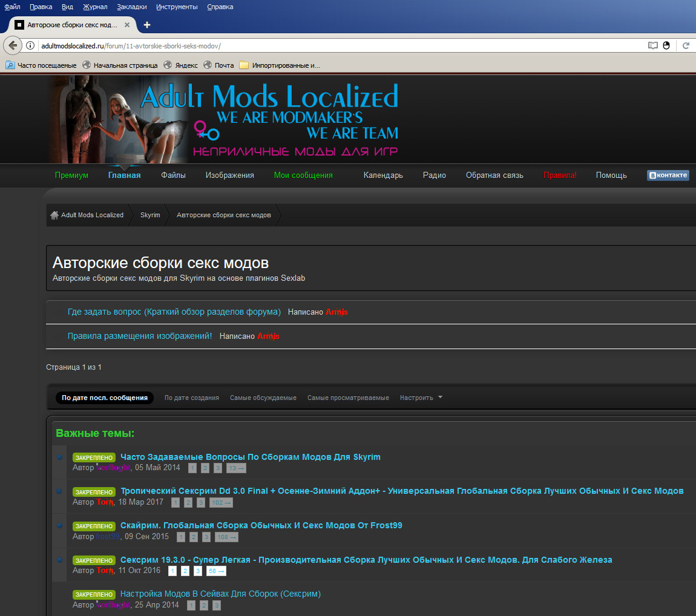Open topic Часто Задаваемые Вопросы По Сборкам

pyautogui.click(x=251, y=457)
